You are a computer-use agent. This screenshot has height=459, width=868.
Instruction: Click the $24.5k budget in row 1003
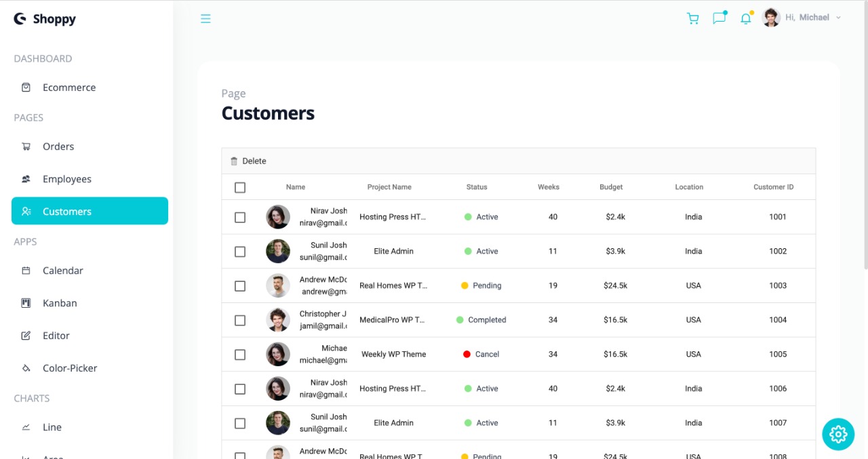616,285
